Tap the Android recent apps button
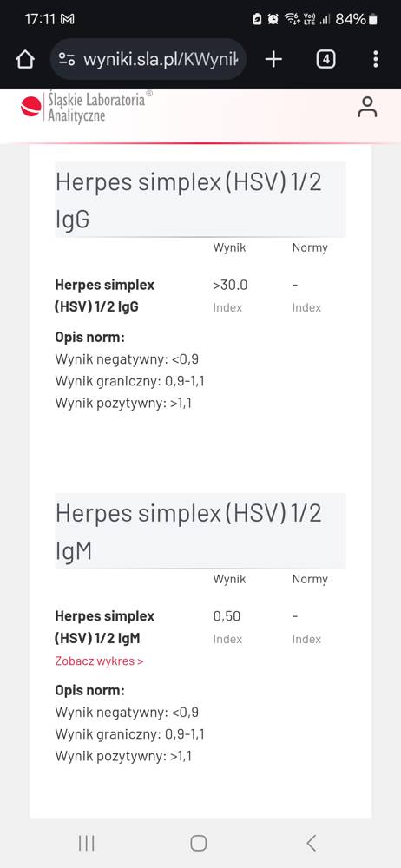Viewport: 401px width, 868px height. tap(87, 843)
